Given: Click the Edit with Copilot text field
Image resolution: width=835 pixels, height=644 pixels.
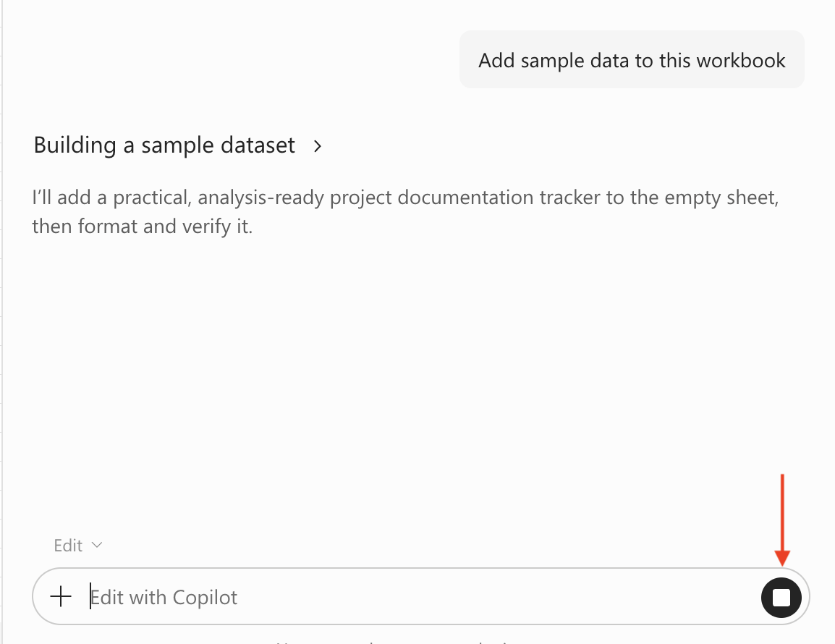Looking at the screenshot, I should click(x=420, y=597).
